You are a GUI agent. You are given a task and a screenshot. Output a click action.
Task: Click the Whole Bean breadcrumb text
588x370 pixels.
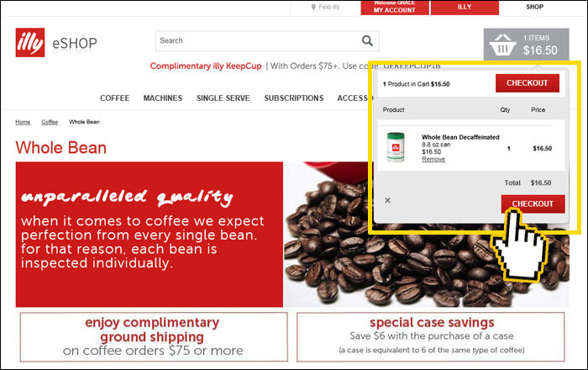(x=84, y=122)
